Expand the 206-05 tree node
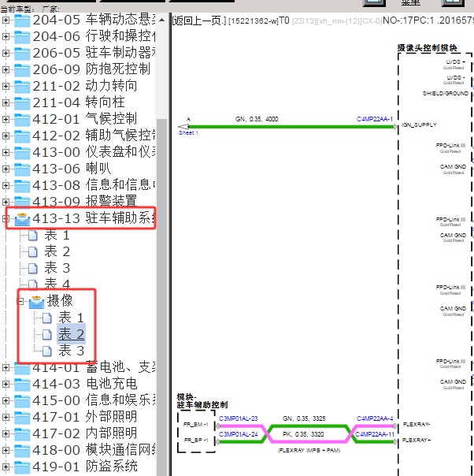 6,54
